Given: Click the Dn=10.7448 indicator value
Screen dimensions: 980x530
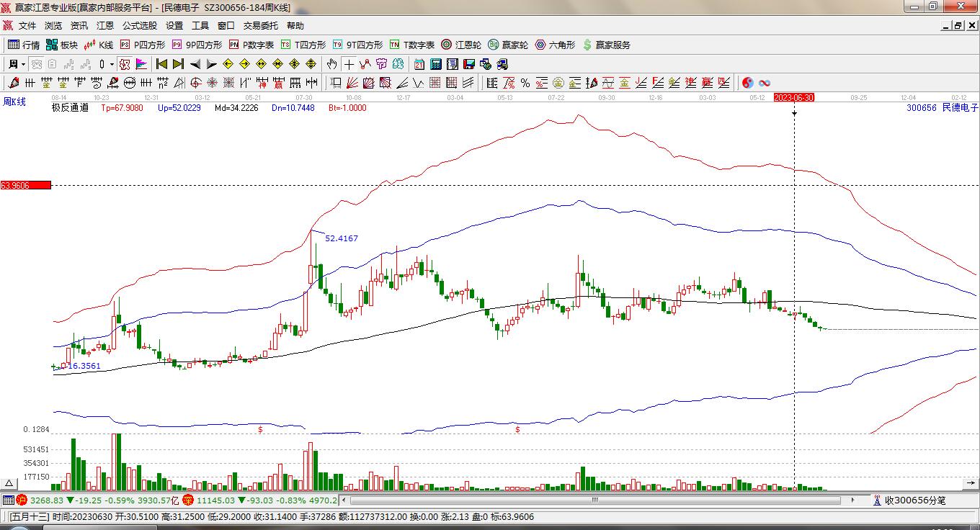Looking at the screenshot, I should pos(293,108).
